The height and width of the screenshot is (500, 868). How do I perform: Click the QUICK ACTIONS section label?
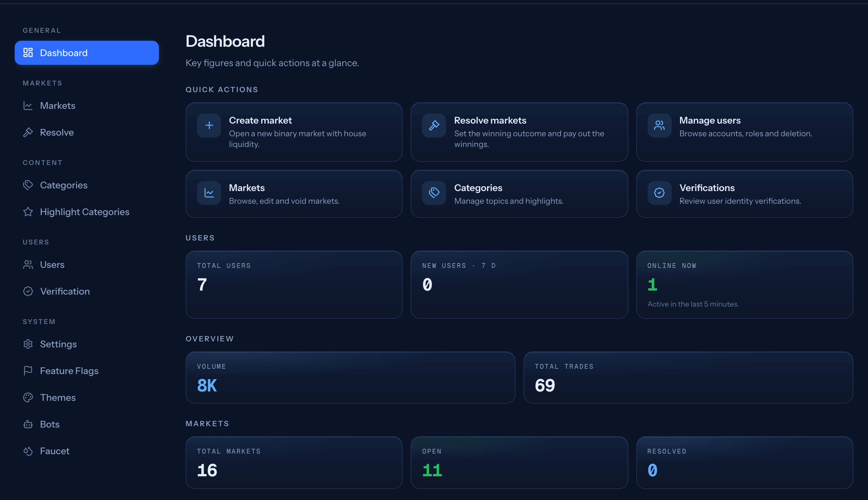[x=222, y=90]
